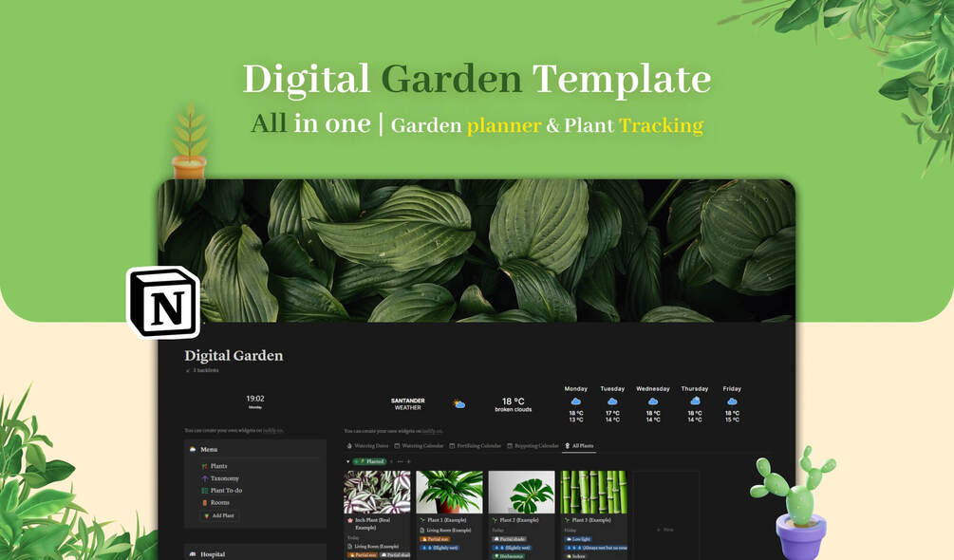Open the indify.co widget link
Screen dimensions: 954x560
coord(273,429)
